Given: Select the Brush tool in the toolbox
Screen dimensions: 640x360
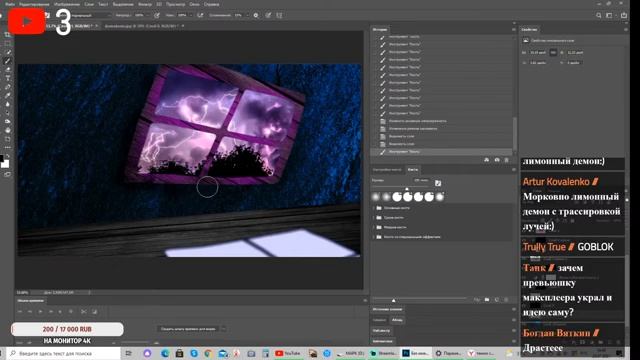Looking at the screenshot, I should tap(7, 61).
